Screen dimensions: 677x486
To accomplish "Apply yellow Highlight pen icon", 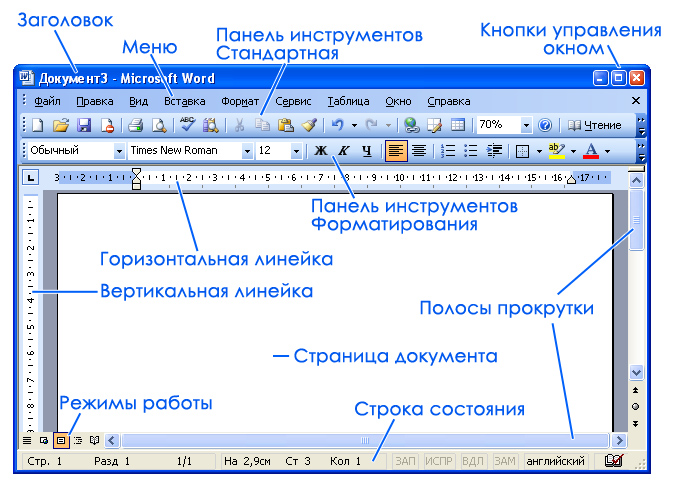I will pos(557,151).
